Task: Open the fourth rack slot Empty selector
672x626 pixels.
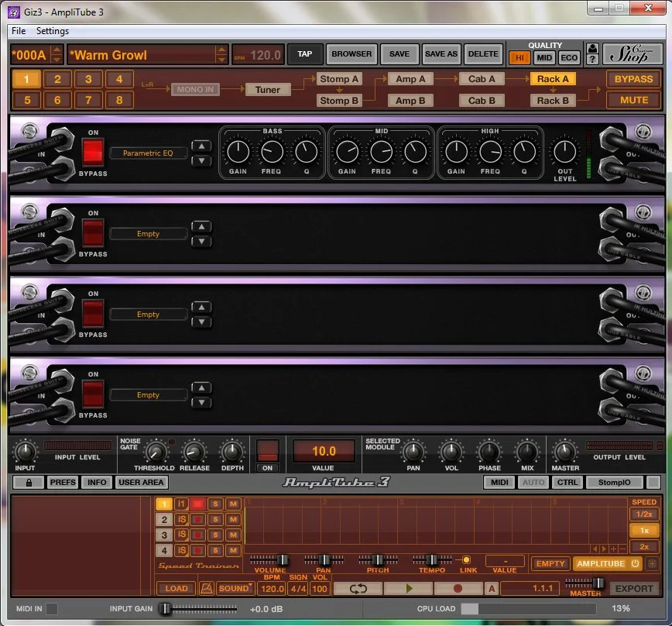Action: point(148,395)
